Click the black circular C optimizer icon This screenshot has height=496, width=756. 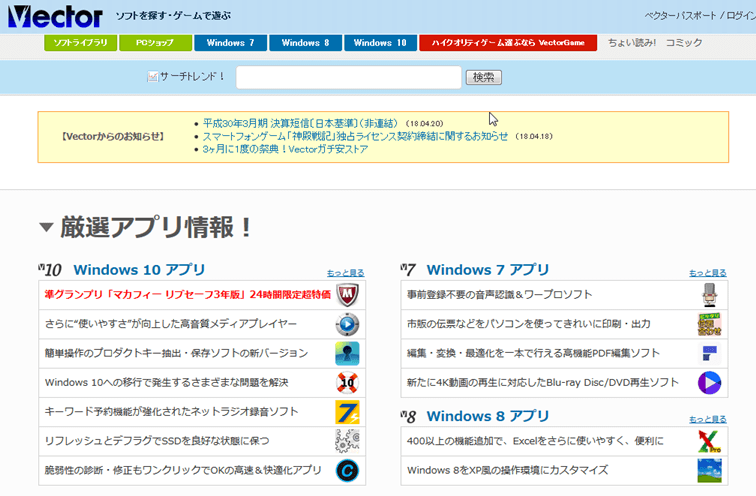pos(347,470)
